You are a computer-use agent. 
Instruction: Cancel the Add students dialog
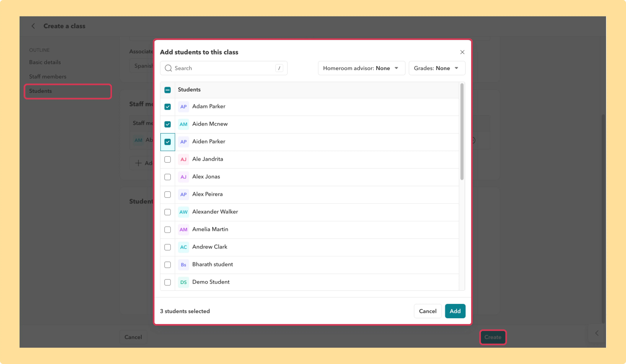tap(428, 311)
